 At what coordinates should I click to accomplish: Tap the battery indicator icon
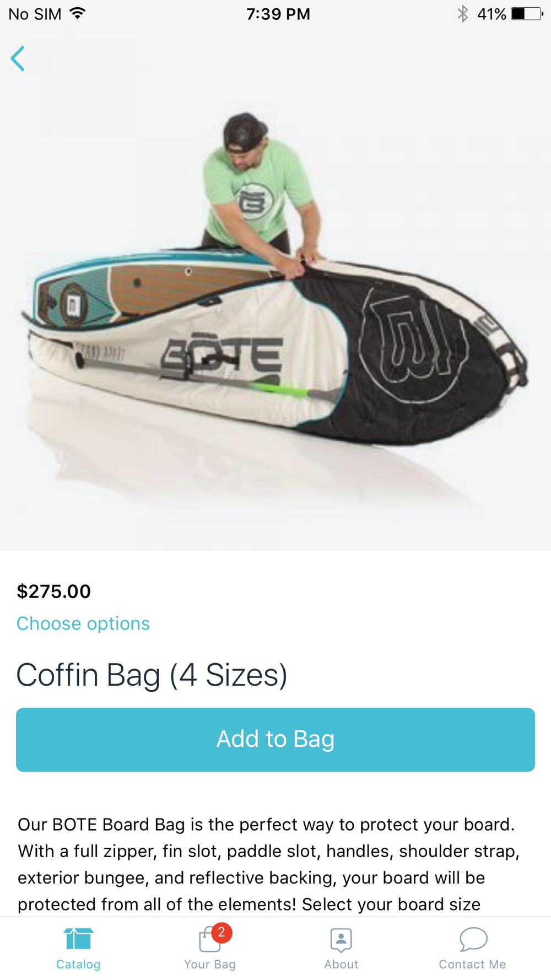(x=527, y=14)
